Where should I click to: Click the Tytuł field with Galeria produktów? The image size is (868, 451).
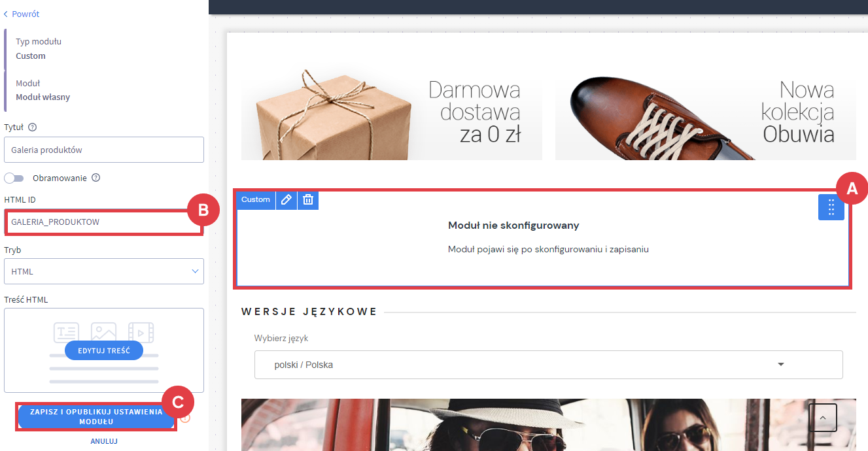tap(103, 150)
